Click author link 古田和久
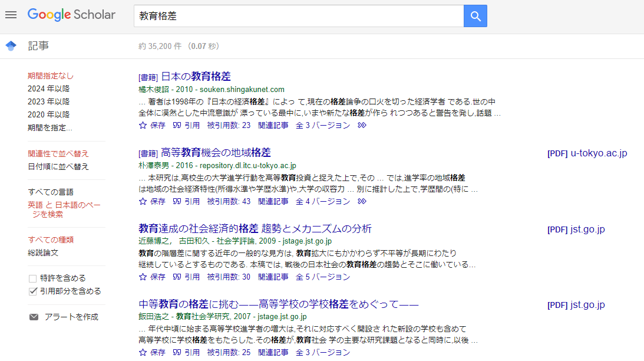 coord(194,241)
